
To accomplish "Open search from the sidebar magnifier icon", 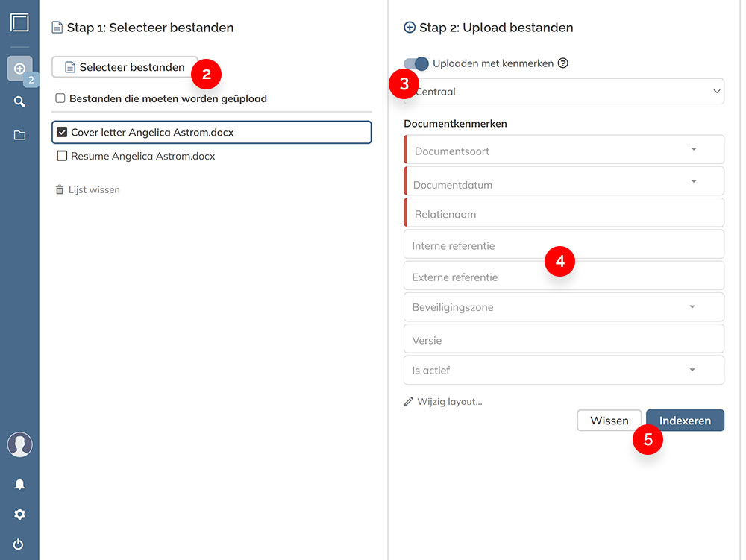I will 19,102.
